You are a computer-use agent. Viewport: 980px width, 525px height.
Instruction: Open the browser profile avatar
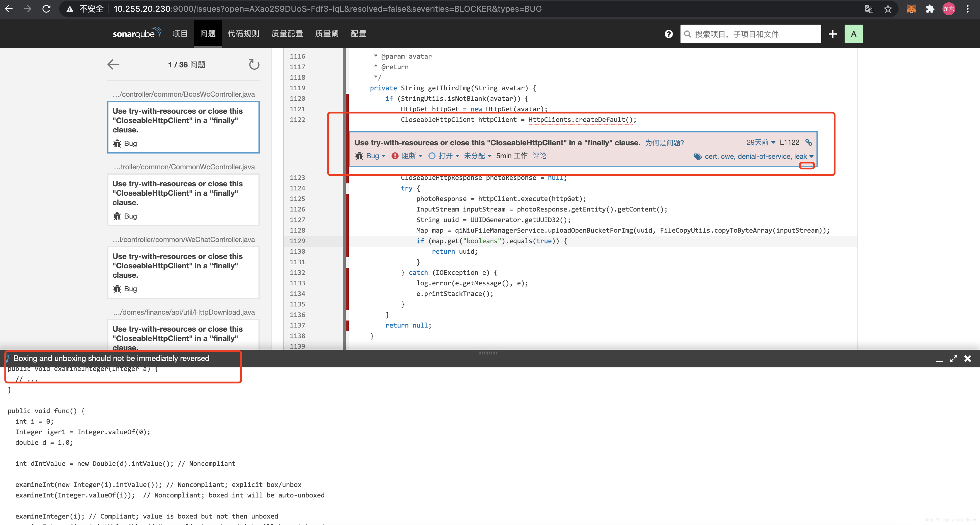click(949, 9)
